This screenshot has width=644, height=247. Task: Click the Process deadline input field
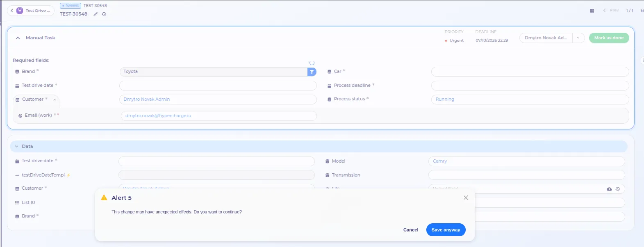(530, 86)
